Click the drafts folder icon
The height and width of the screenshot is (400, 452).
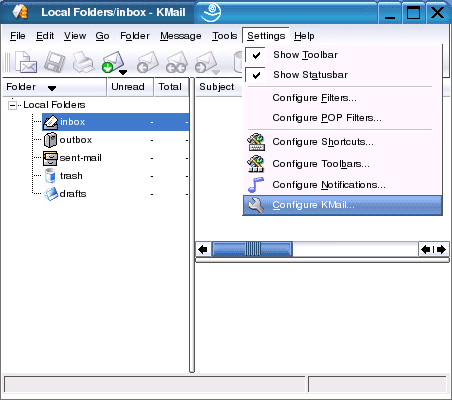coord(51,194)
